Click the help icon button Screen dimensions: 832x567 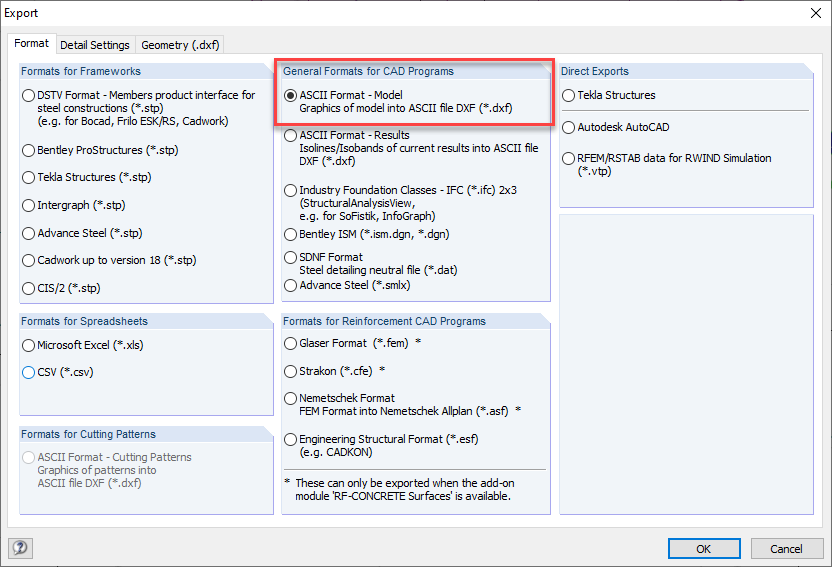point(20,547)
